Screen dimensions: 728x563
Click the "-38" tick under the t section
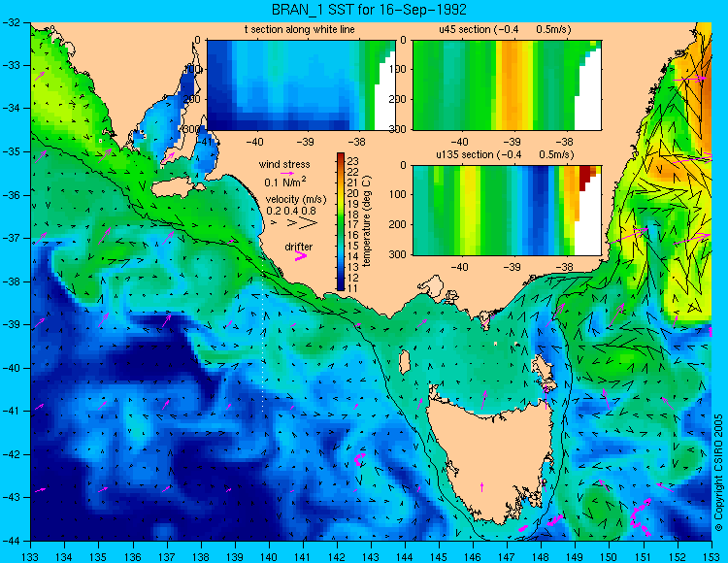[358, 142]
